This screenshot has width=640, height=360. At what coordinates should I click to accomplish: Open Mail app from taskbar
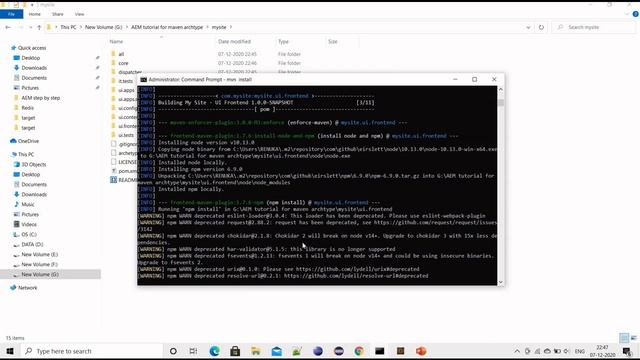pos(277,351)
